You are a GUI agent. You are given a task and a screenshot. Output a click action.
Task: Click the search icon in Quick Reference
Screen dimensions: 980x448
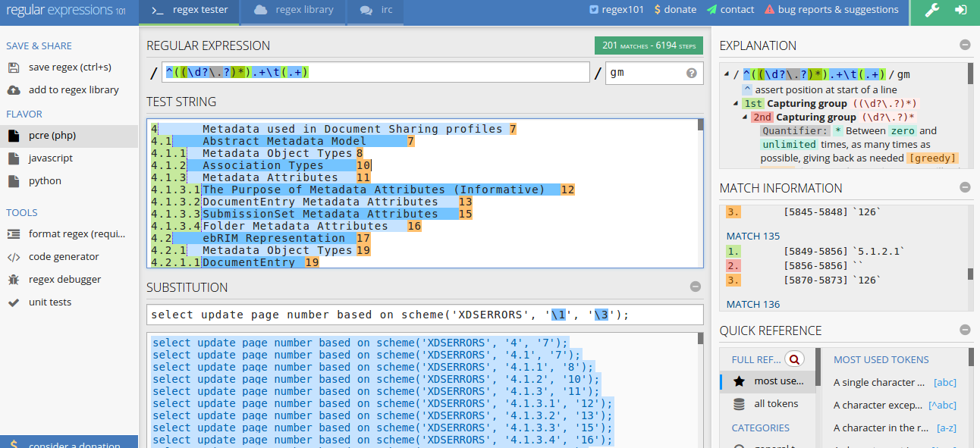794,359
